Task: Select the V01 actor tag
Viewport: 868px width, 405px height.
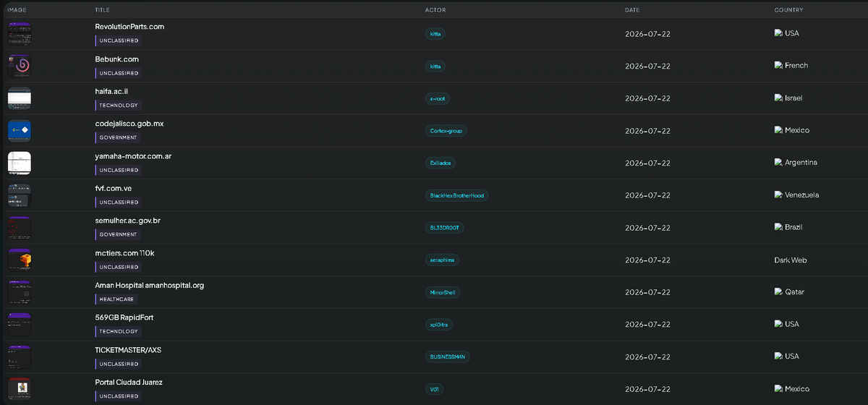Action: (435, 390)
